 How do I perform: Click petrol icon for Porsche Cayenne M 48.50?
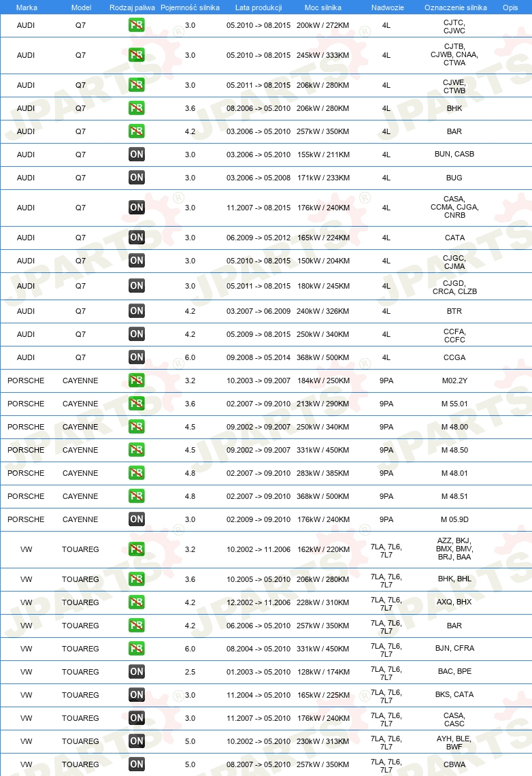coord(137,450)
